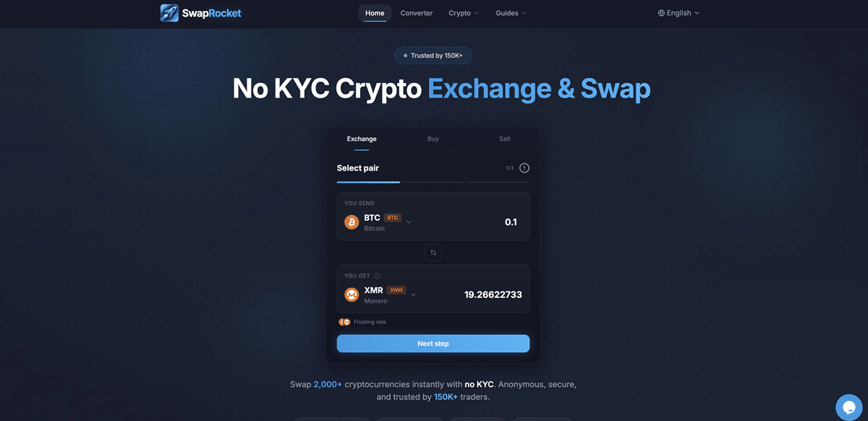Toggle the Floating rate option
The width and height of the screenshot is (868, 421).
tap(362, 322)
